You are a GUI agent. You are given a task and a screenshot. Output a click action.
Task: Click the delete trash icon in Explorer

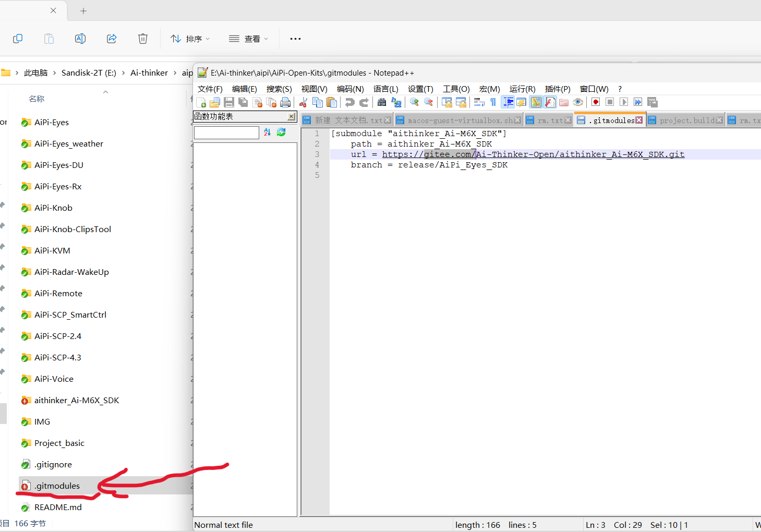[143, 39]
